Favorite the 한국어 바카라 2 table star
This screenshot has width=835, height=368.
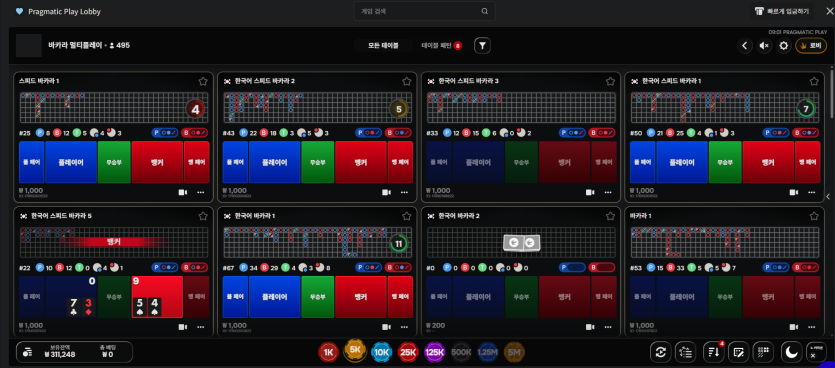coord(610,216)
